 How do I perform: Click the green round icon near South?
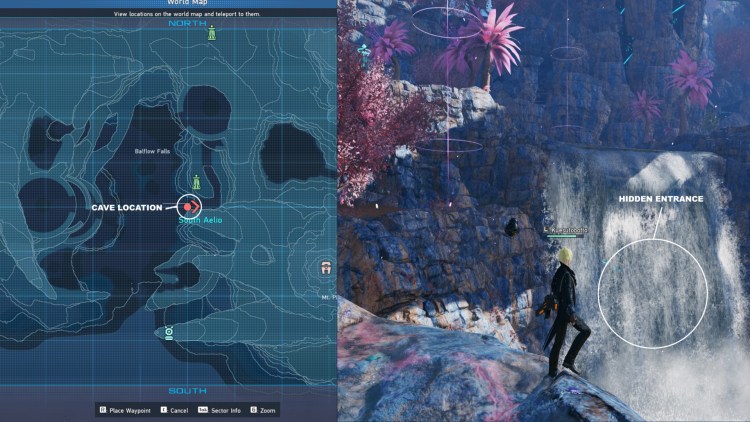coord(169,333)
